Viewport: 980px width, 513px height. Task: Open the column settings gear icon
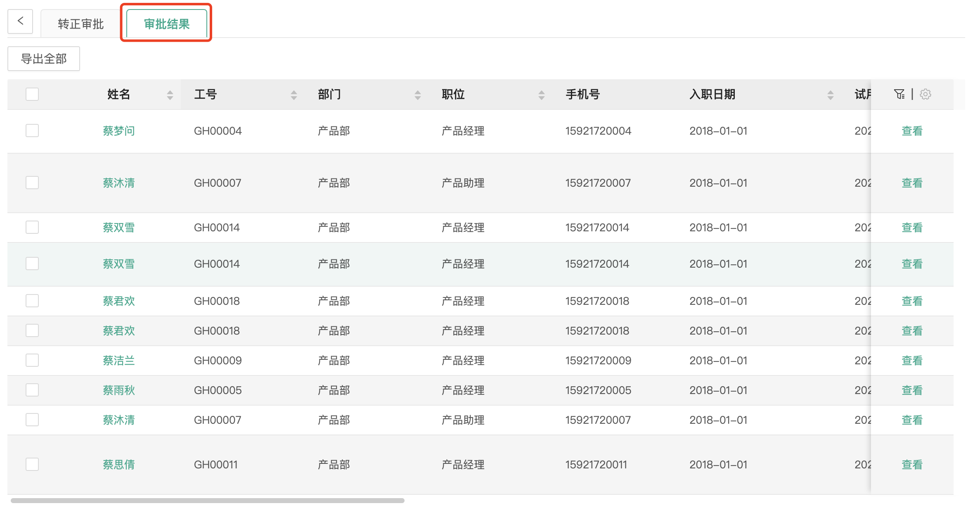point(926,94)
